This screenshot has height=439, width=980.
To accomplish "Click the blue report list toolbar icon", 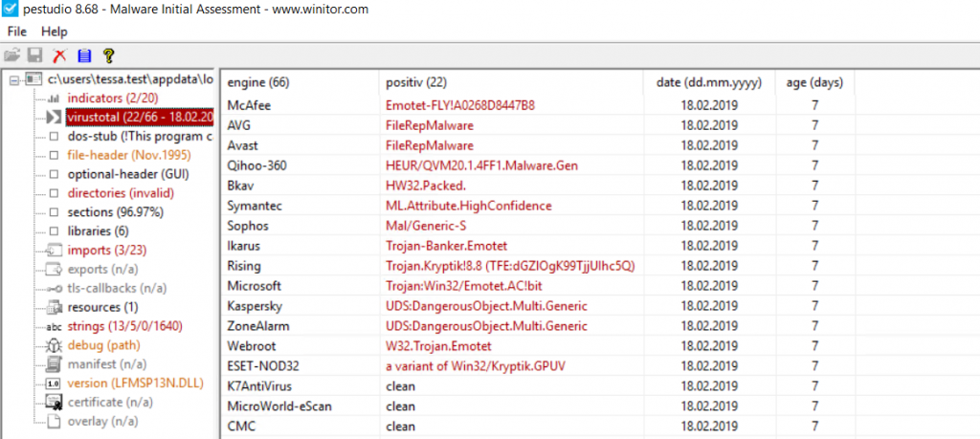I will coord(84,55).
